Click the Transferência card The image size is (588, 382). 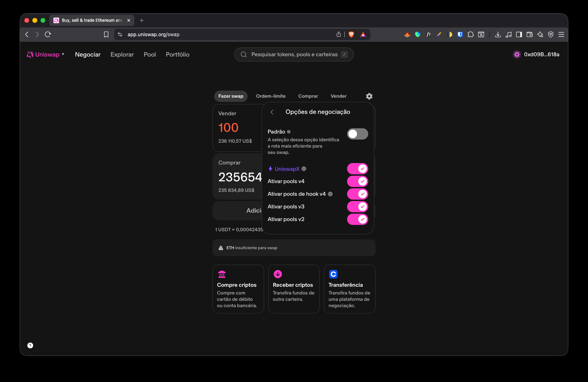350,289
